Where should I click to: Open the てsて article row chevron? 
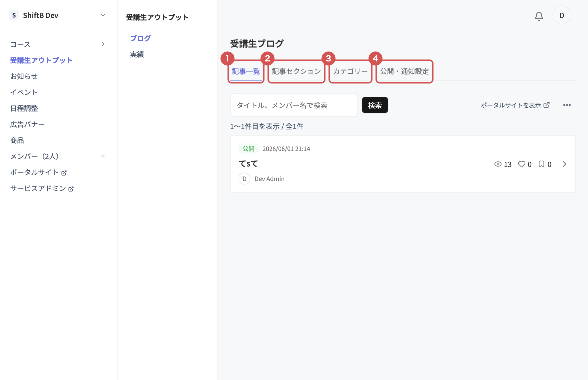coord(564,164)
